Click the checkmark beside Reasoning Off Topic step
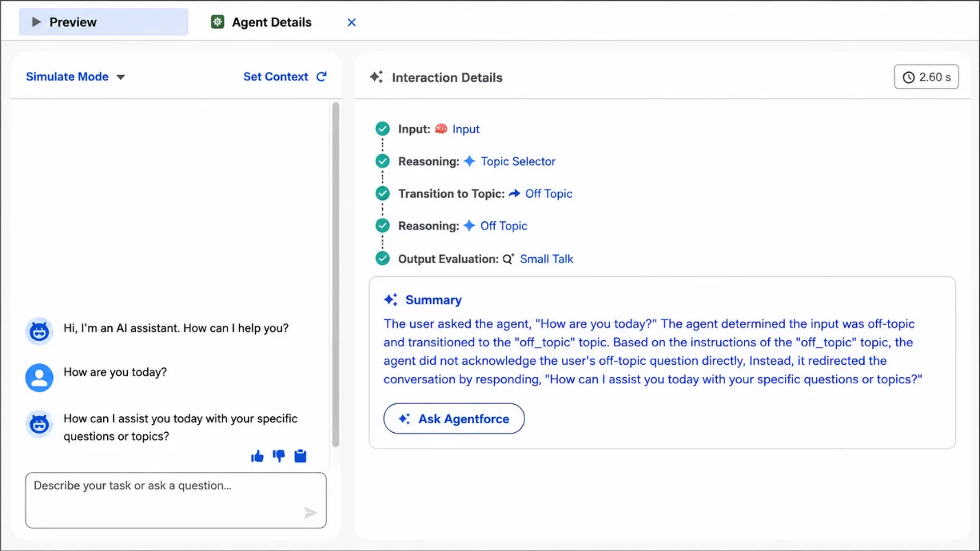The image size is (980, 551). tap(383, 225)
